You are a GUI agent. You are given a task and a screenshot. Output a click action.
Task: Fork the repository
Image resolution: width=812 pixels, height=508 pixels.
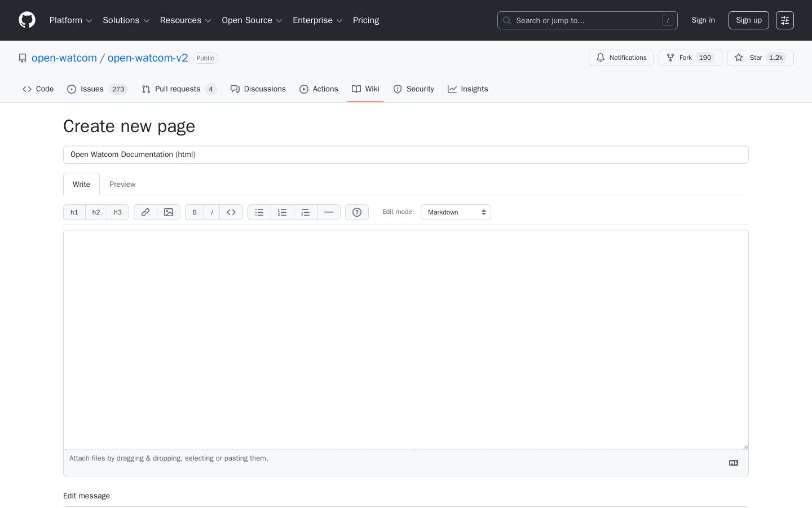tap(690, 58)
